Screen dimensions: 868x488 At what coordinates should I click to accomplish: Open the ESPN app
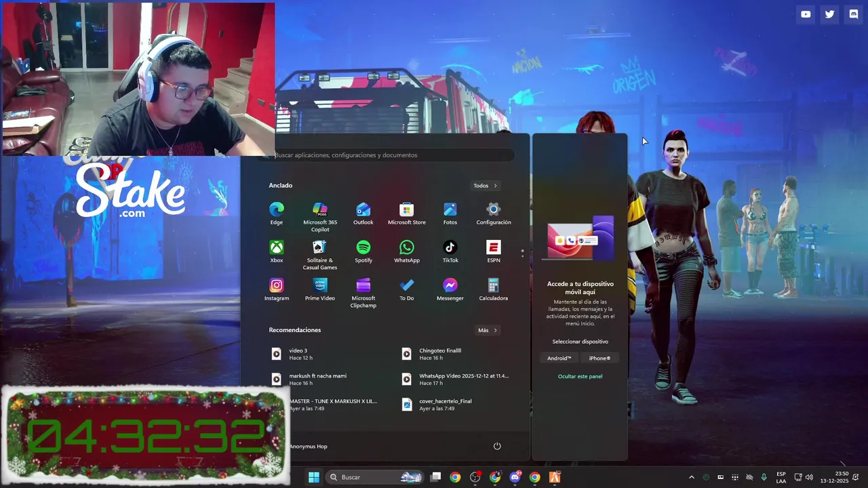click(494, 251)
